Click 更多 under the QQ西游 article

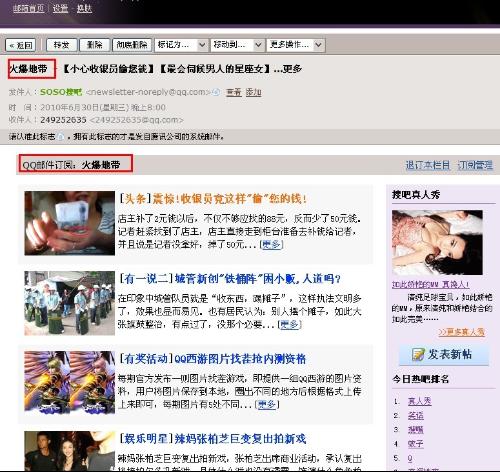pyautogui.click(x=267, y=404)
